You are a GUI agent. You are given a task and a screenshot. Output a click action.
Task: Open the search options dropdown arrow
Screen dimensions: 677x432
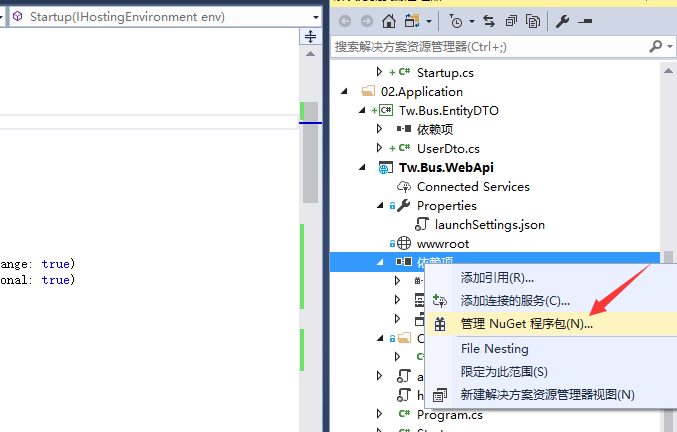(x=670, y=46)
